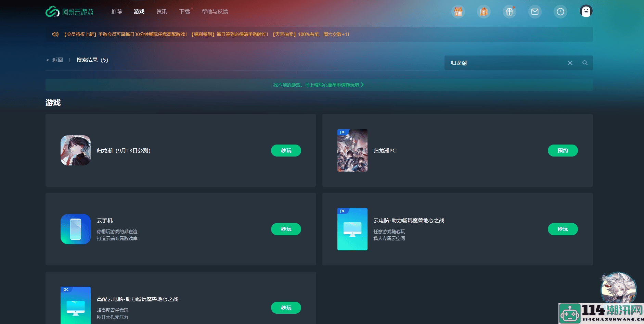The height and width of the screenshot is (324, 644).
Task: Click the 云手机 title
Action: [105, 221]
